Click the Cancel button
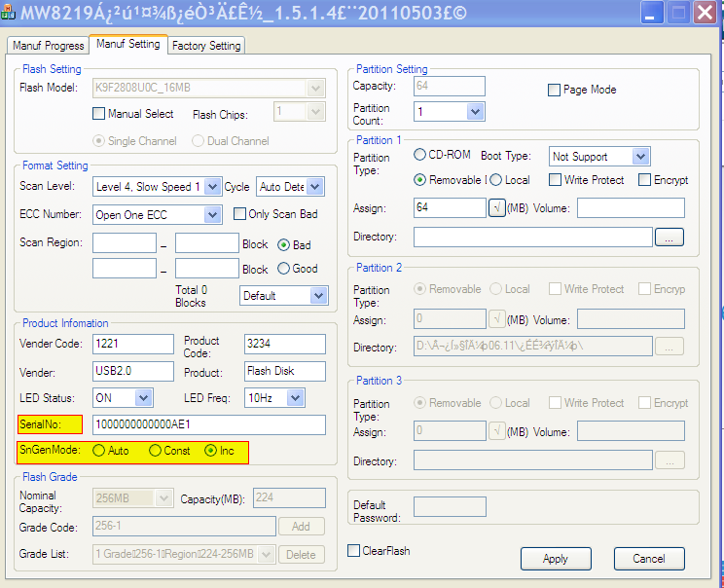724x588 pixels. [649, 559]
